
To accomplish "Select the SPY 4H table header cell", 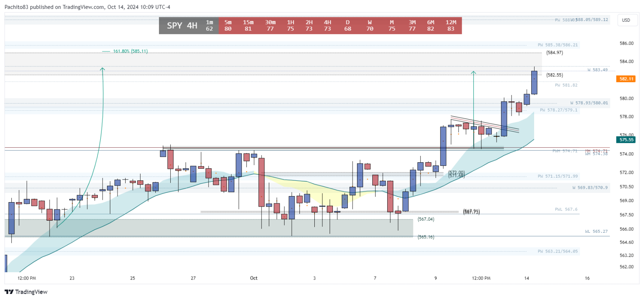I will pyautogui.click(x=182, y=25).
